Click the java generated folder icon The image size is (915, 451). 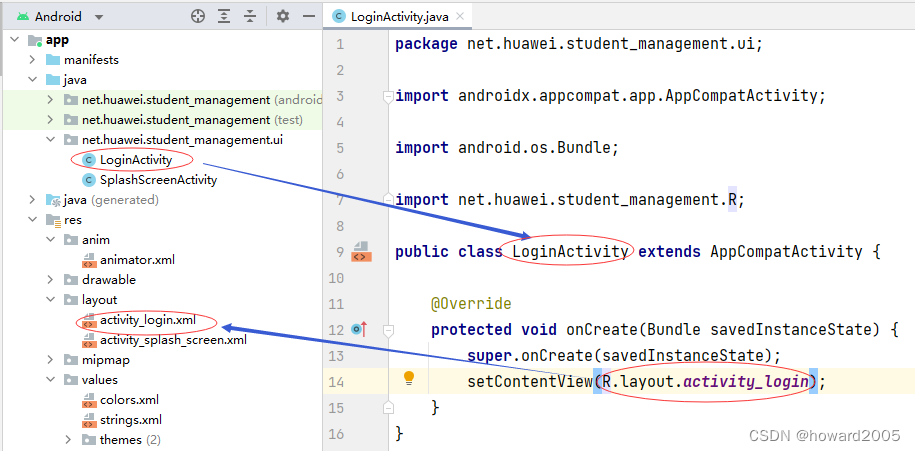click(x=53, y=200)
